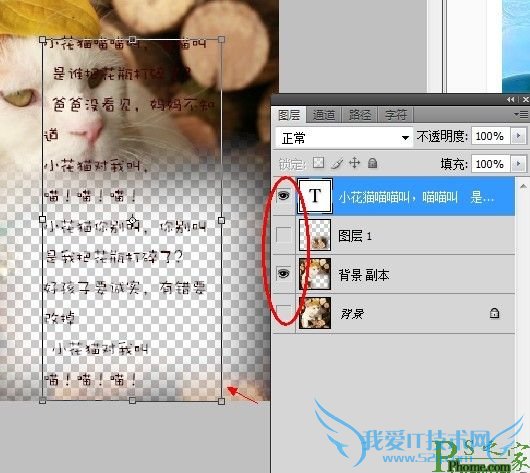Toggle lock image pixels brush icon
530x473 pixels.
click(x=337, y=163)
